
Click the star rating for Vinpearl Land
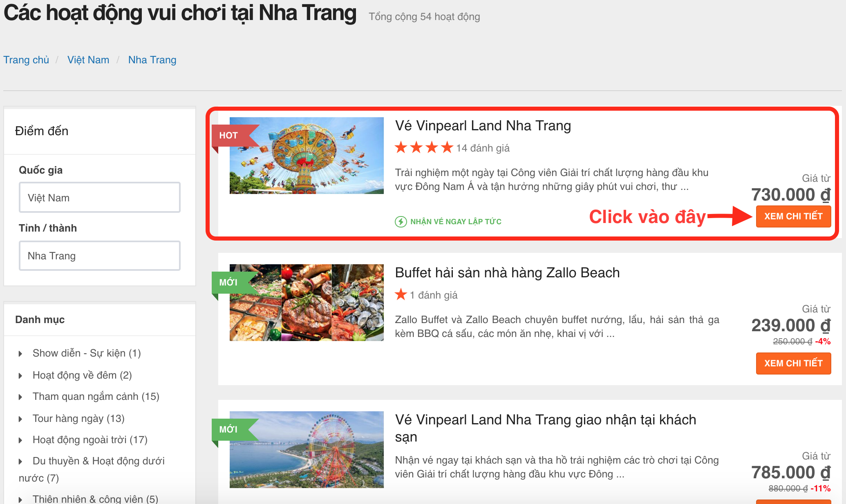coord(424,147)
